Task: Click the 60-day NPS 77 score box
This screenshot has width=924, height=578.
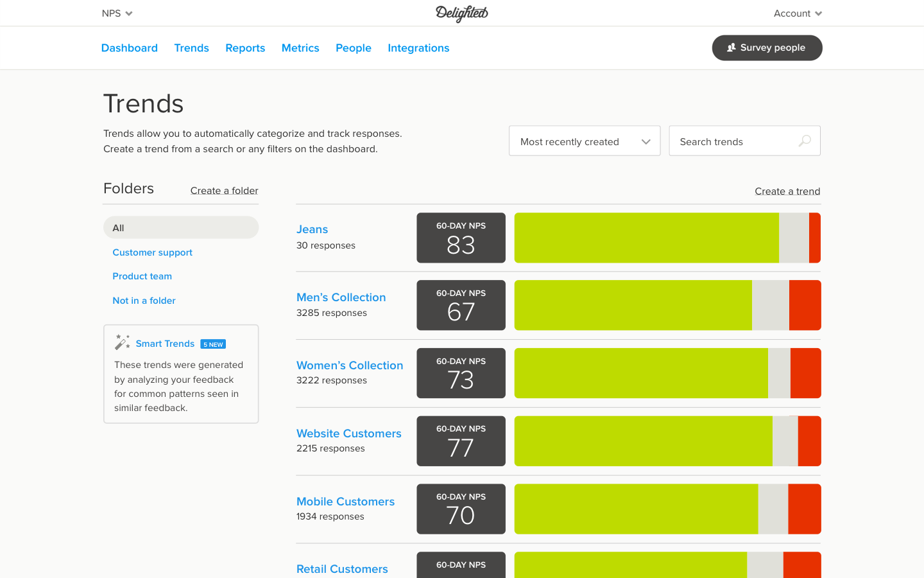Action: pos(461,441)
